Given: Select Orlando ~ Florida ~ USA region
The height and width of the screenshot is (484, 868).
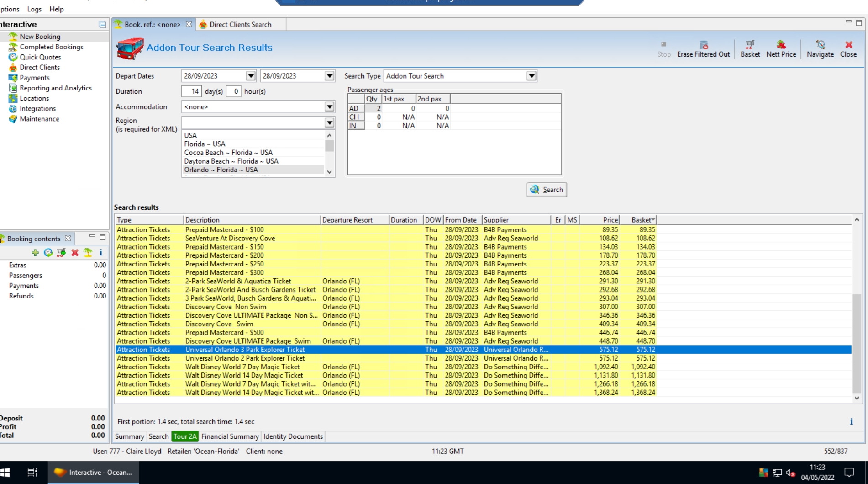Looking at the screenshot, I should [x=253, y=170].
